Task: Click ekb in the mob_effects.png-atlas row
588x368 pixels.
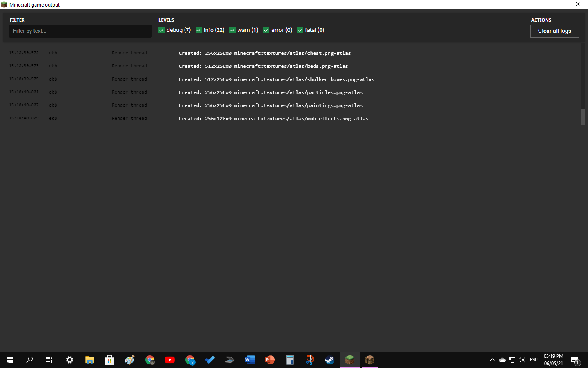Action: click(53, 118)
